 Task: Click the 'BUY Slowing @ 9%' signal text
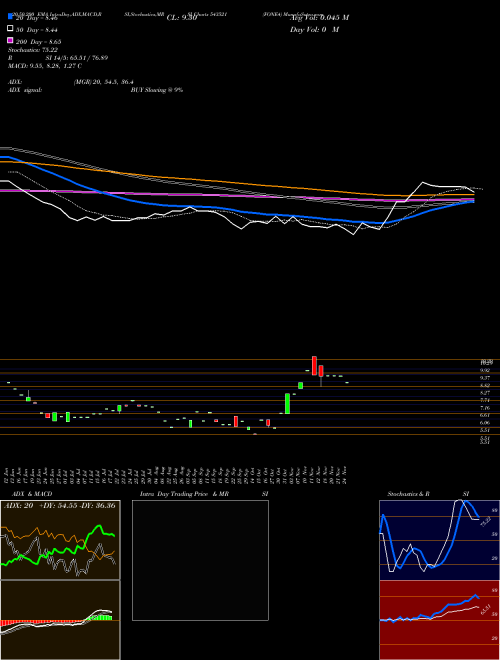(157, 90)
